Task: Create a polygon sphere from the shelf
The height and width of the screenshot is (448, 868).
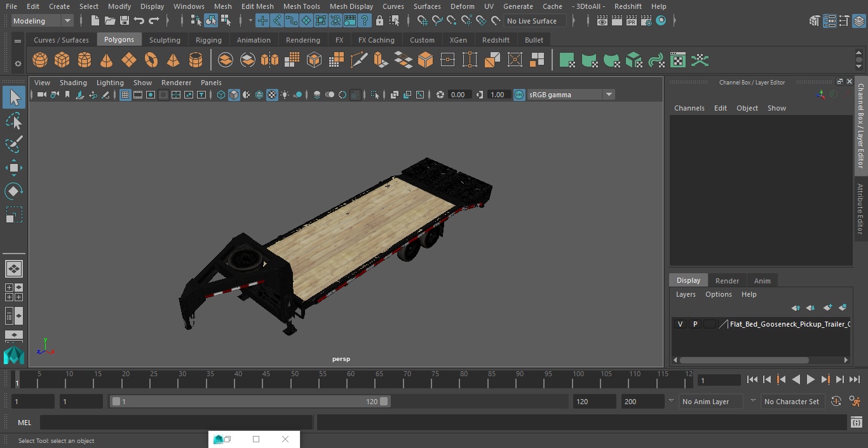Action: 40,60
